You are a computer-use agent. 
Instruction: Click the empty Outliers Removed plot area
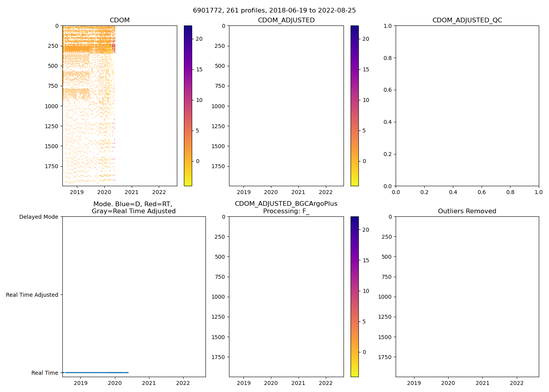click(x=467, y=297)
